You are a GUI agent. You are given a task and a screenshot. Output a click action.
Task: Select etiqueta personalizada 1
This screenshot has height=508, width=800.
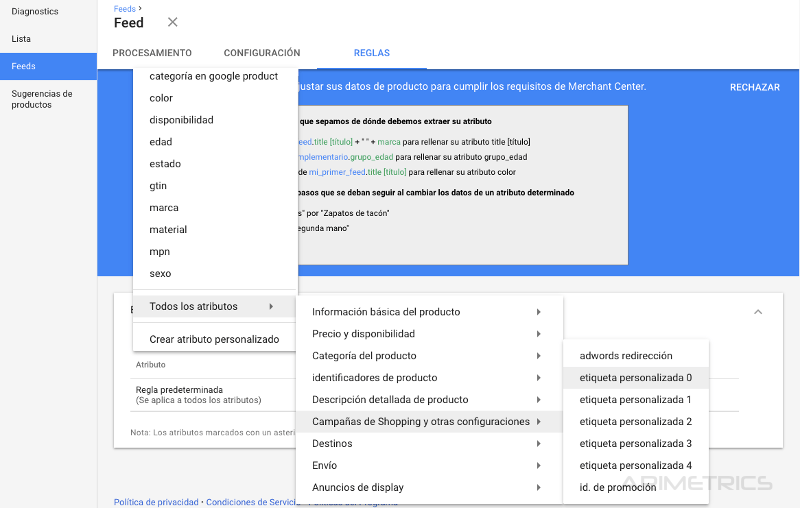tap(636, 399)
